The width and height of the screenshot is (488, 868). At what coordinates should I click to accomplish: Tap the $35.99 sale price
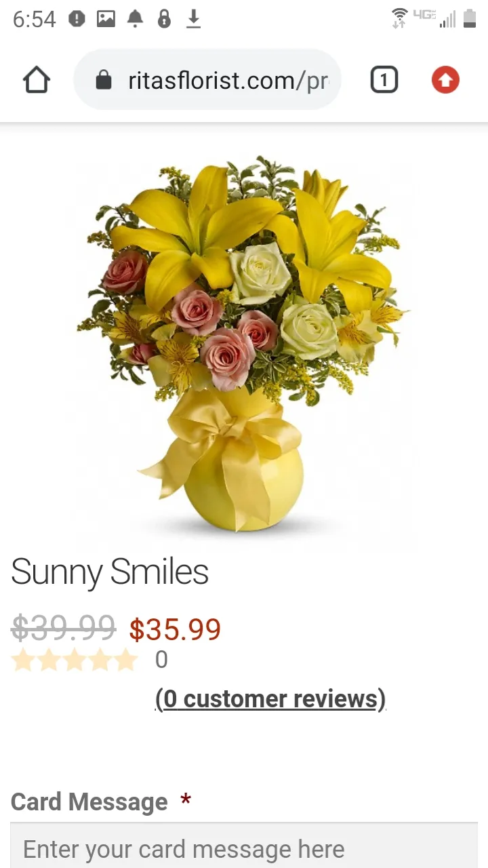175,629
